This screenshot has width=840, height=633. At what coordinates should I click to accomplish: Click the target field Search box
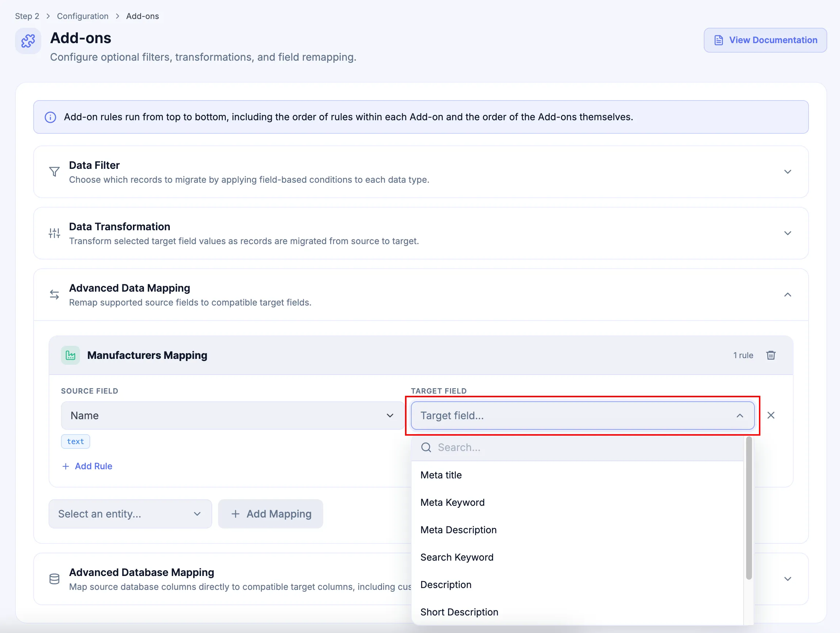click(577, 447)
